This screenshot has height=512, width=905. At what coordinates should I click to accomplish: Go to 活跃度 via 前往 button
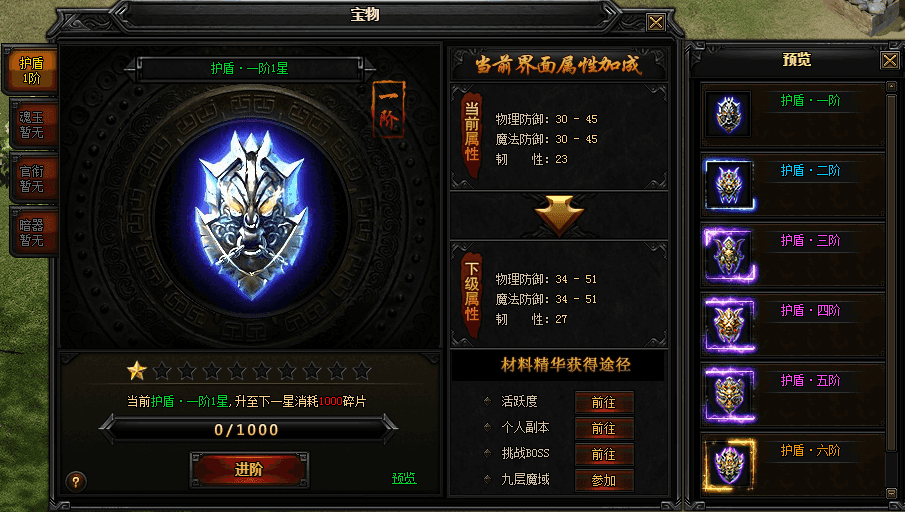tap(604, 402)
